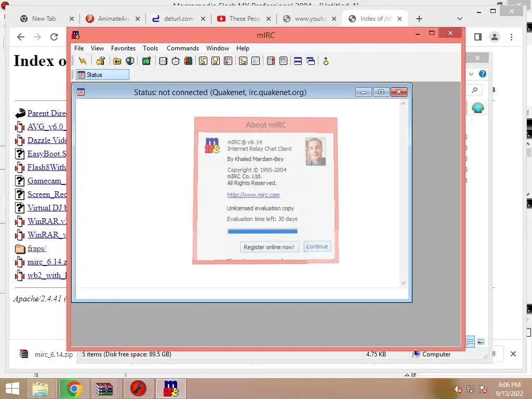
Task: Open the Chrome profile avatar icon
Action: [x=495, y=37]
